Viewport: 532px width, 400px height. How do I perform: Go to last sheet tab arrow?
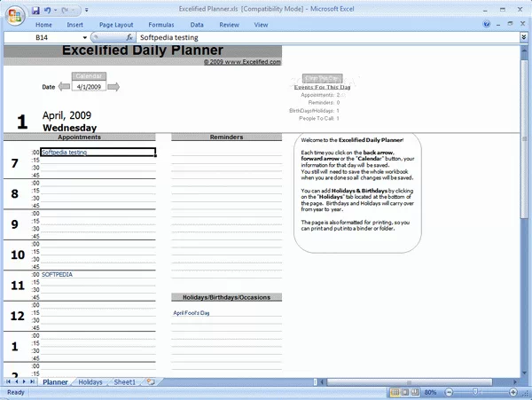click(x=32, y=381)
